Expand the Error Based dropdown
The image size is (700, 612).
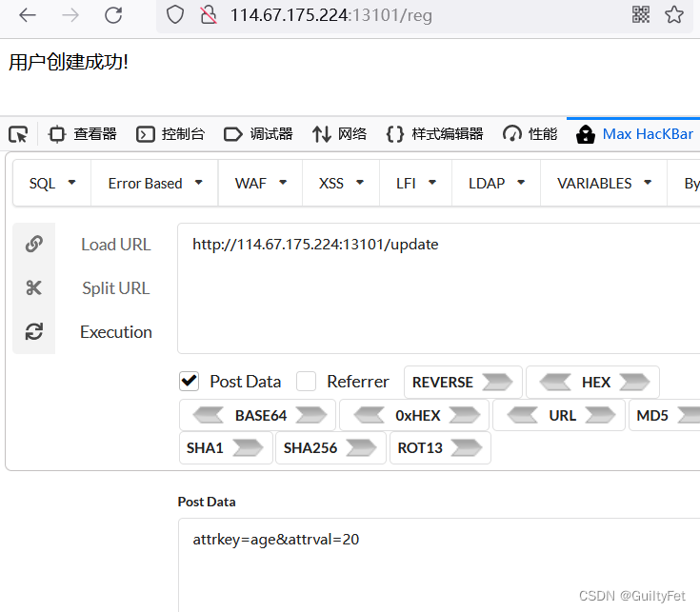point(154,184)
